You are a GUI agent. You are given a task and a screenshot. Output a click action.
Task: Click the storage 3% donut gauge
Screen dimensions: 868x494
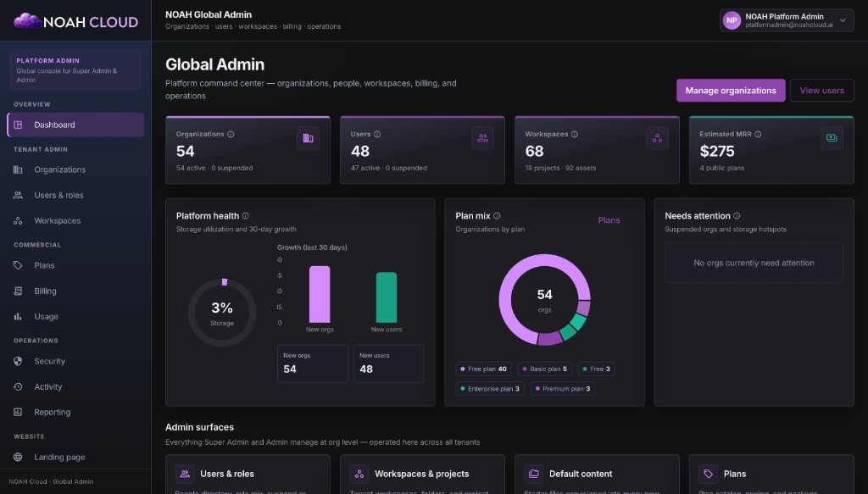pos(222,313)
